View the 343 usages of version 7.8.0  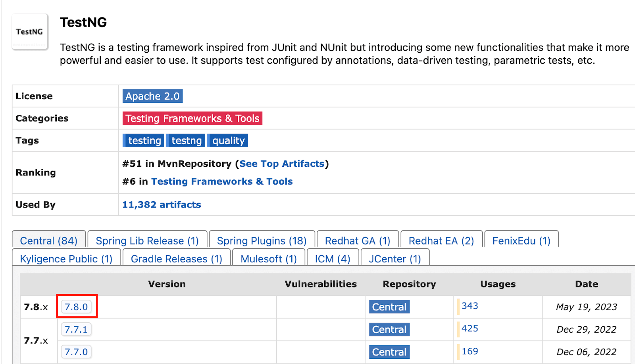coord(470,306)
